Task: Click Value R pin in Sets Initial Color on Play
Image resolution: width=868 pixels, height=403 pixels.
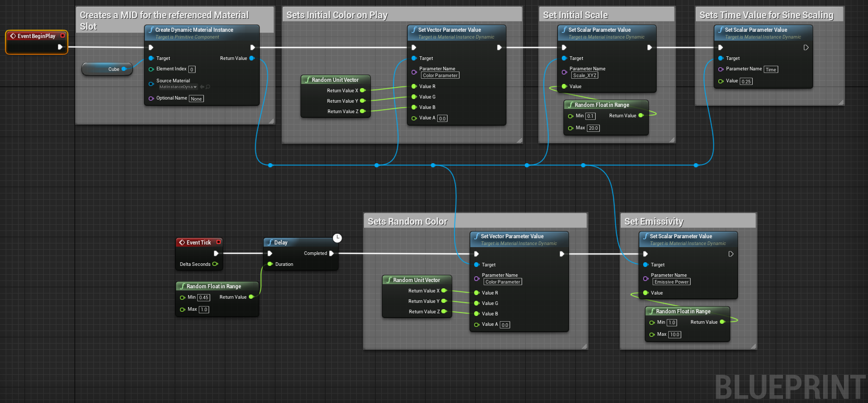Action: [414, 87]
